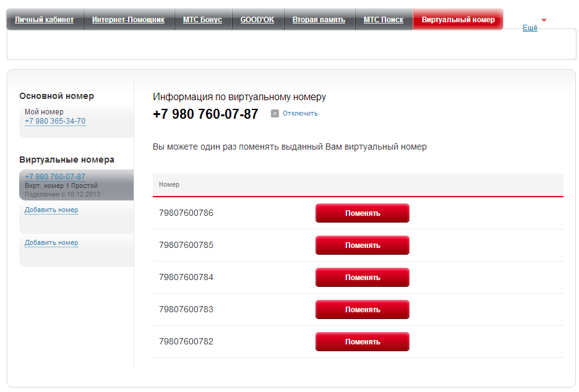Click the grey X icon beside Отключить

275,114
